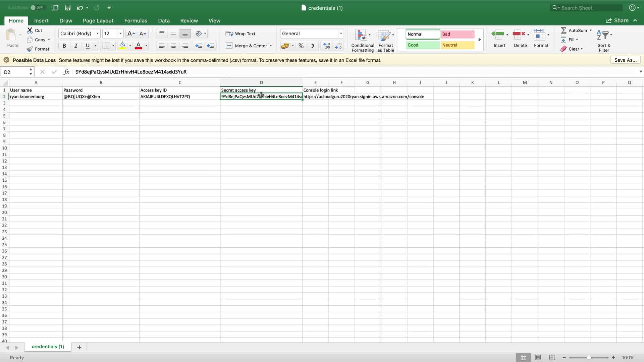Click the Save floppy disk icon

(67, 8)
